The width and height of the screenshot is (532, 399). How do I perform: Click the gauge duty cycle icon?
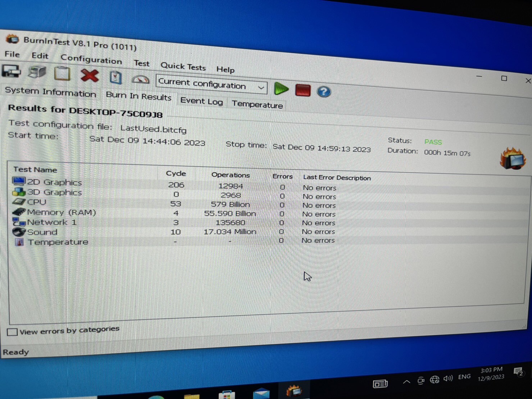(140, 79)
